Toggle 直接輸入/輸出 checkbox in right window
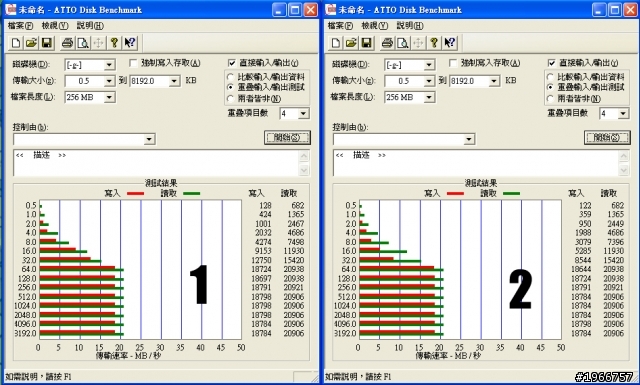This screenshot has width=640, height=385. [x=552, y=63]
